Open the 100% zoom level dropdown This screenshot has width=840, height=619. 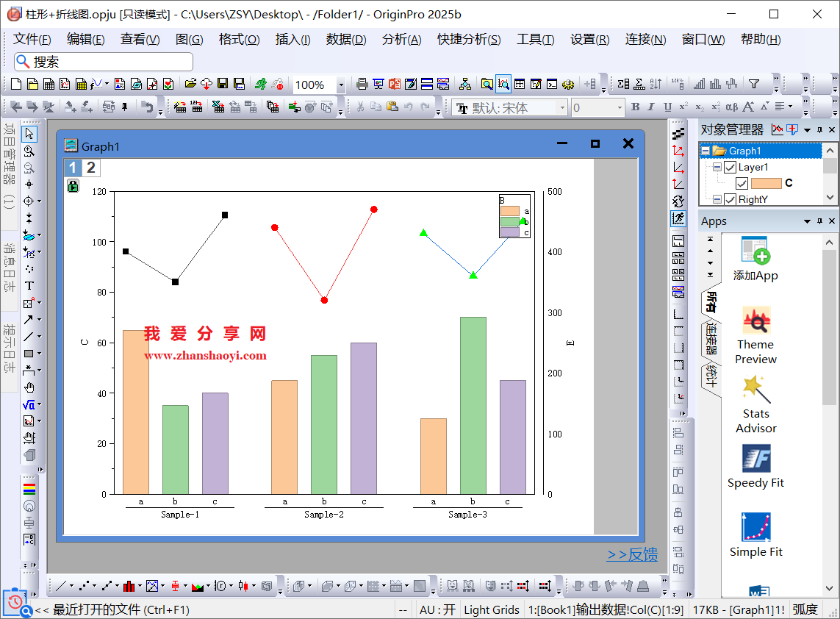pyautogui.click(x=341, y=85)
